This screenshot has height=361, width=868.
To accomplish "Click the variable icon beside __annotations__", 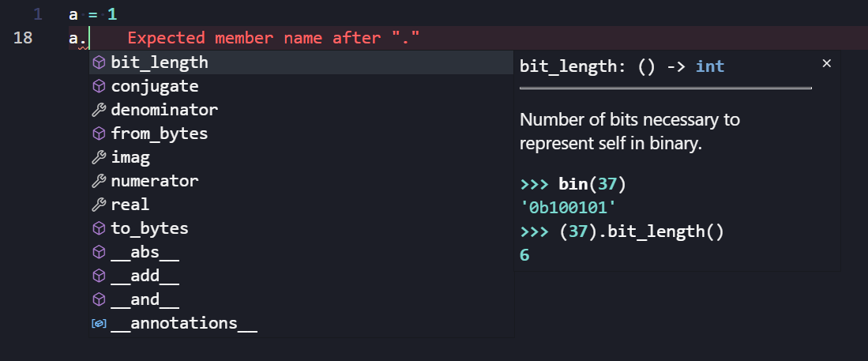I will pos(99,323).
